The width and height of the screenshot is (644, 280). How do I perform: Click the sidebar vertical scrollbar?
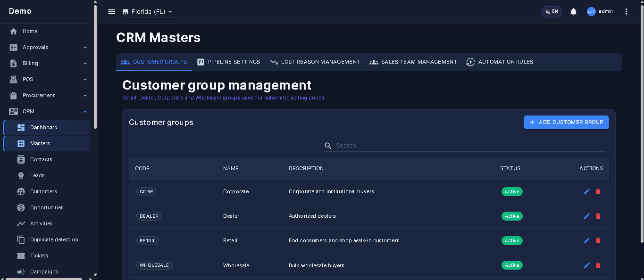[95, 66]
